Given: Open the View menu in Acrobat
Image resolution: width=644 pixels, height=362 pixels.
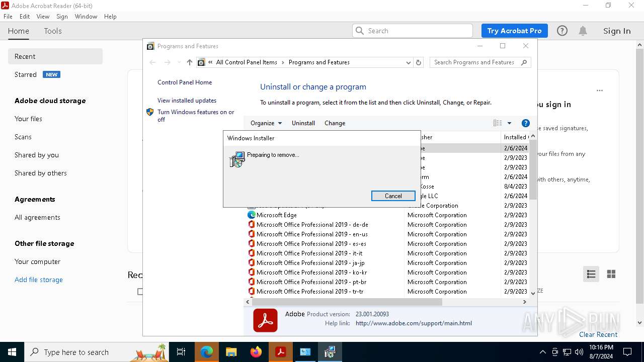Looking at the screenshot, I should click(x=43, y=17).
